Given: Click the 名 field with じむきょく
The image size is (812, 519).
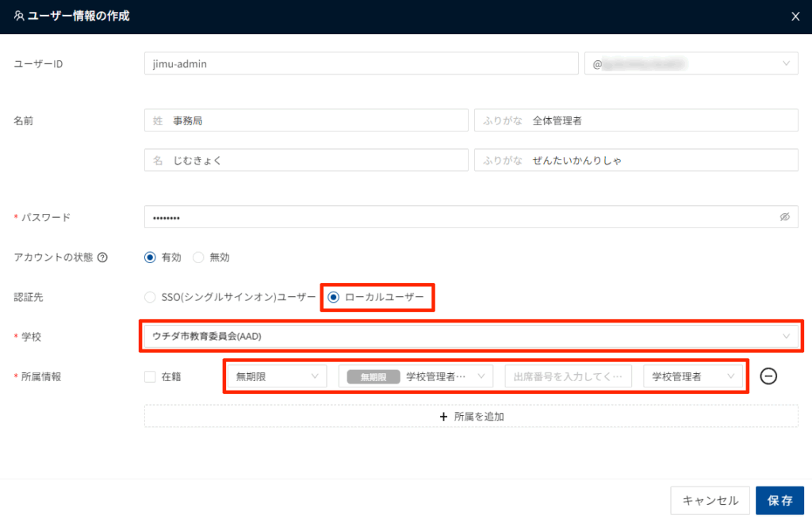Looking at the screenshot, I should (x=306, y=160).
